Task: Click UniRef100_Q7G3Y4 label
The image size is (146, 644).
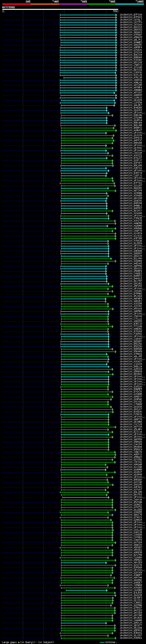Action: pyautogui.click(x=131, y=53)
